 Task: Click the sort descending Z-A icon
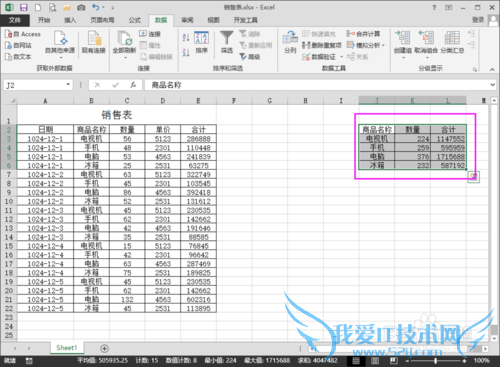point(186,52)
